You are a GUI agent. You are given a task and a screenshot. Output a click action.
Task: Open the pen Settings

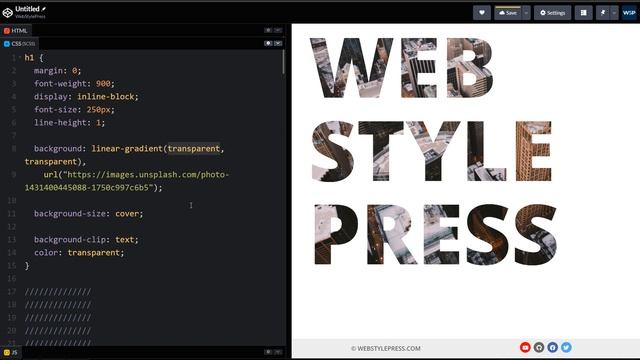(552, 13)
